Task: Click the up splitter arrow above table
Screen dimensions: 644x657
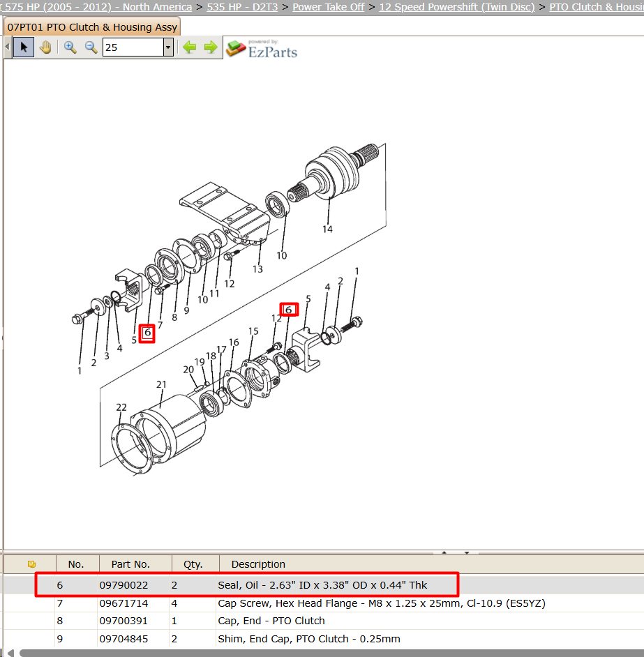Action: tap(444, 552)
